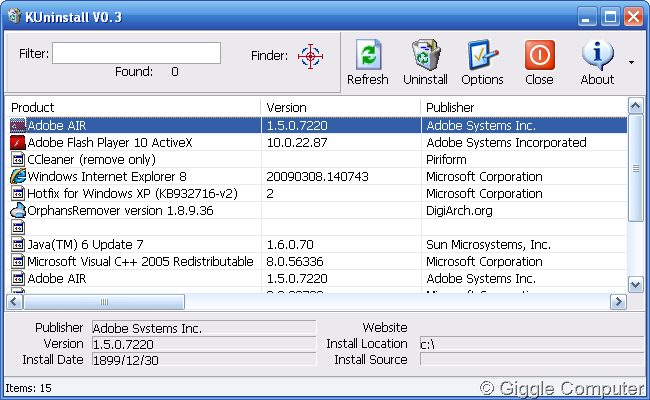Click publisher cell Piriform
Viewport: 650px width, 400px height.
[446, 160]
